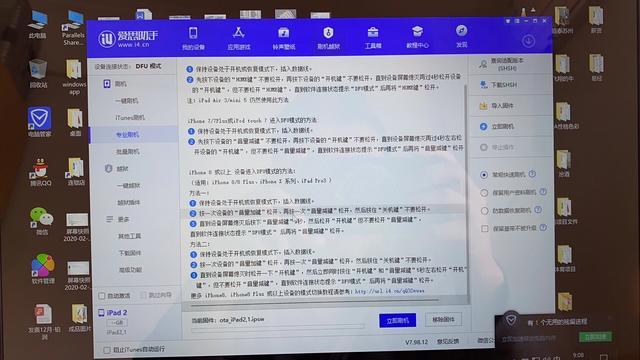Click the 下载SHSH download icon
Viewport: 640px width, 360px height.
[483, 85]
